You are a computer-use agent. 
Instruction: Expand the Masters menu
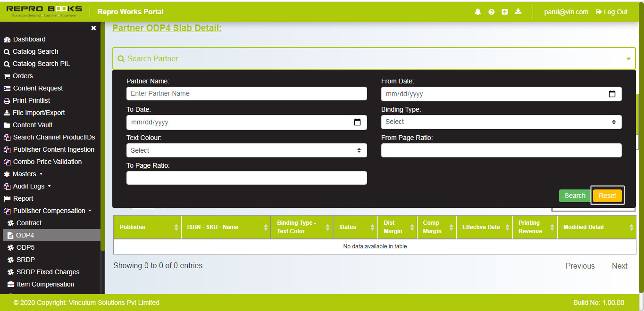(x=24, y=174)
